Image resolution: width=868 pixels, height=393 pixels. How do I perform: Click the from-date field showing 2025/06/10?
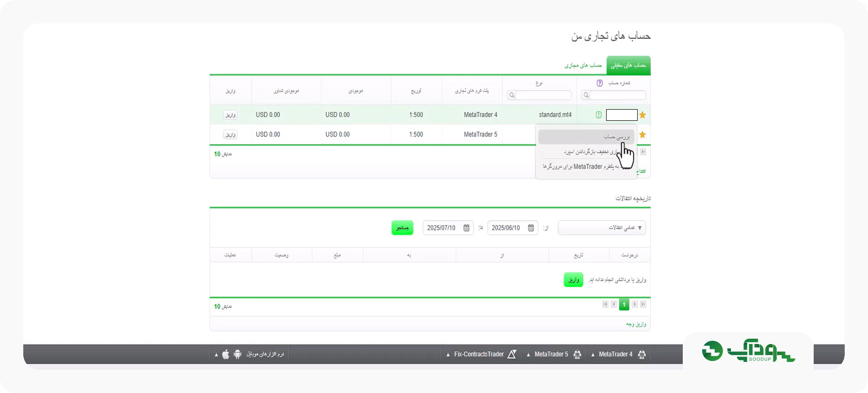tap(513, 228)
